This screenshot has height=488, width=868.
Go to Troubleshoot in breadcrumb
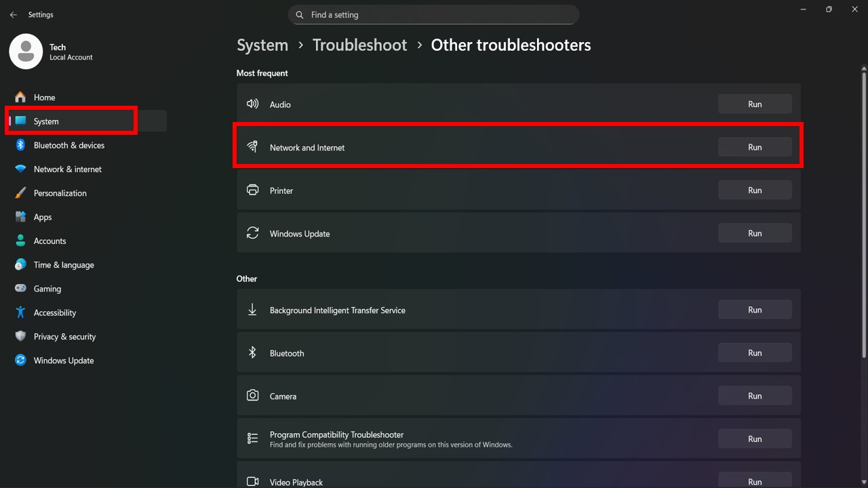[x=359, y=45]
